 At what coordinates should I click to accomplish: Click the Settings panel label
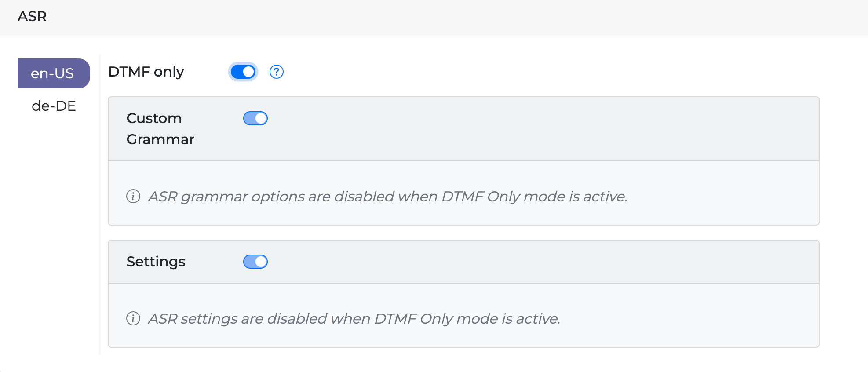click(156, 262)
